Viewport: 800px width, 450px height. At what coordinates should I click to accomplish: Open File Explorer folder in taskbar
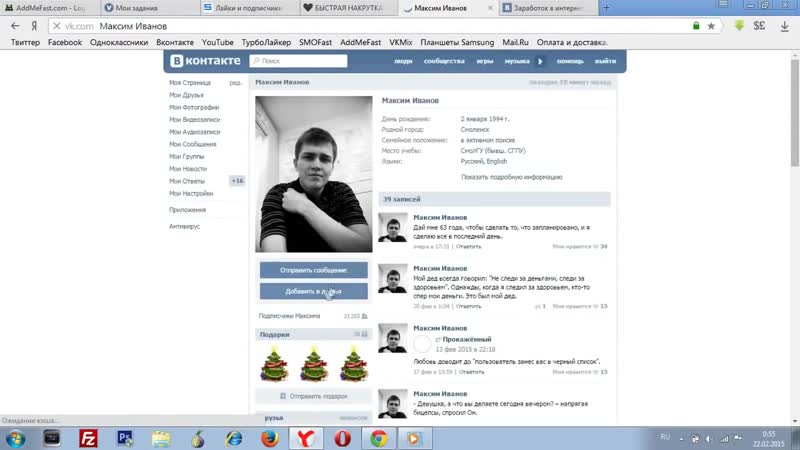click(x=161, y=438)
